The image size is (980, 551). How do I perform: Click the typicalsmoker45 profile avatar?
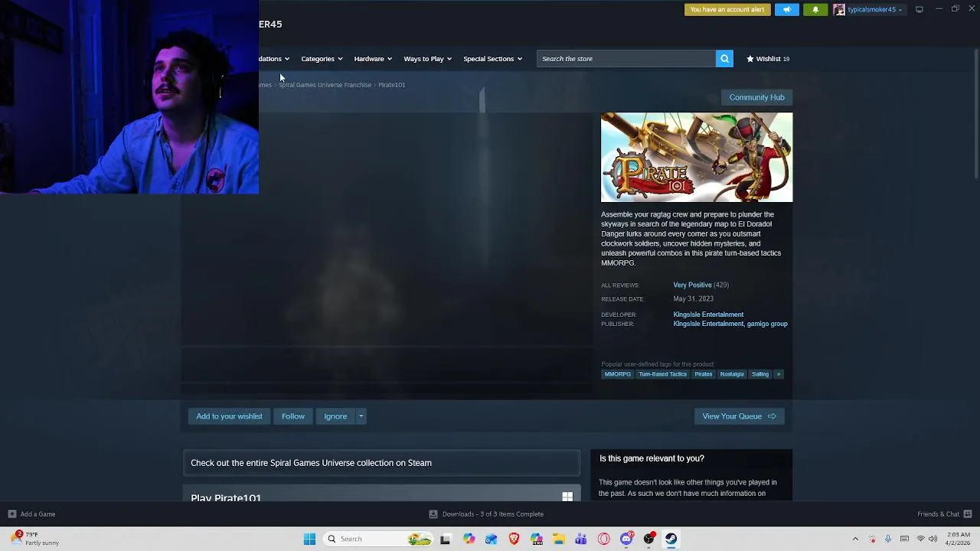tap(839, 10)
